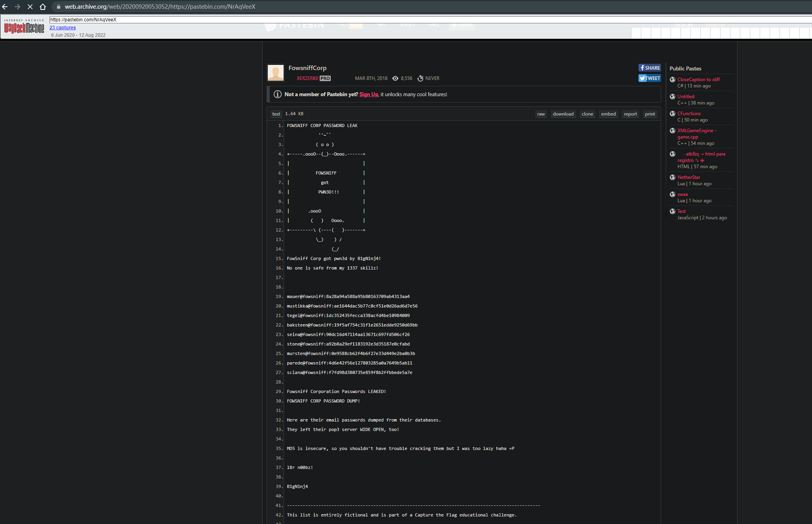Click the FowsniffCorp paste title
The height and width of the screenshot is (524, 812).
pyautogui.click(x=308, y=68)
